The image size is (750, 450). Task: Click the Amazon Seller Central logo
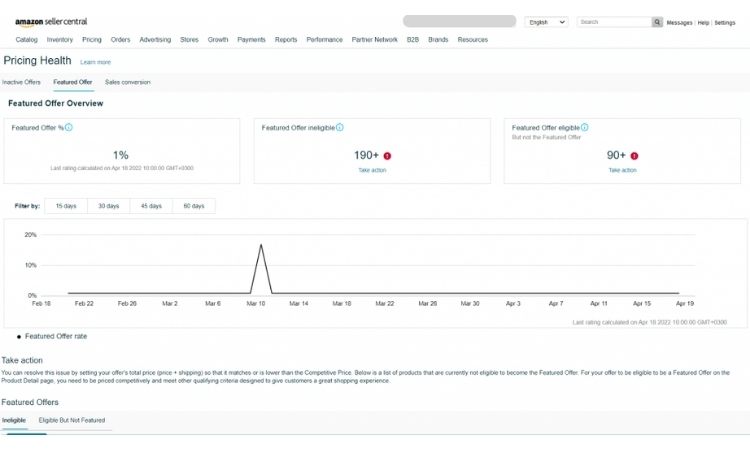pos(51,21)
